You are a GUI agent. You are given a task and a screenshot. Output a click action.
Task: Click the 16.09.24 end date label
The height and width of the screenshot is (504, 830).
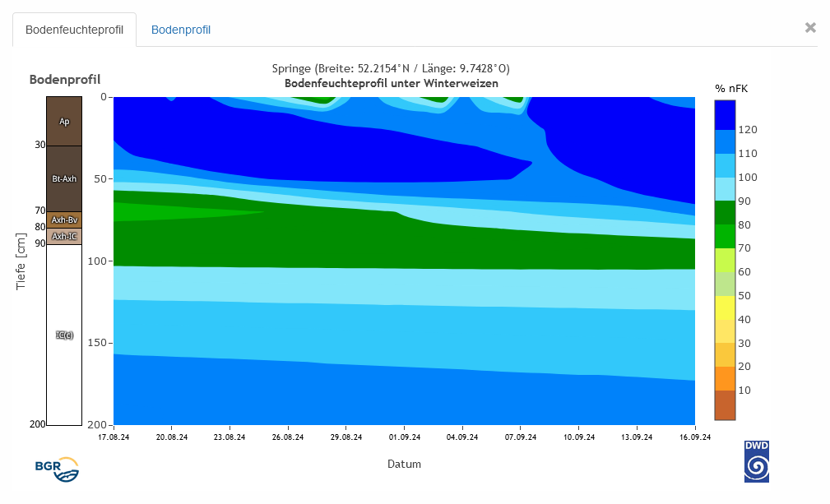pyautogui.click(x=695, y=437)
